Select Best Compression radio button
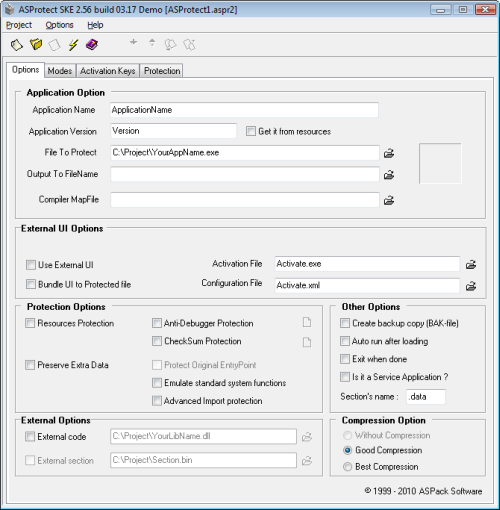The width and height of the screenshot is (500, 510). click(347, 467)
